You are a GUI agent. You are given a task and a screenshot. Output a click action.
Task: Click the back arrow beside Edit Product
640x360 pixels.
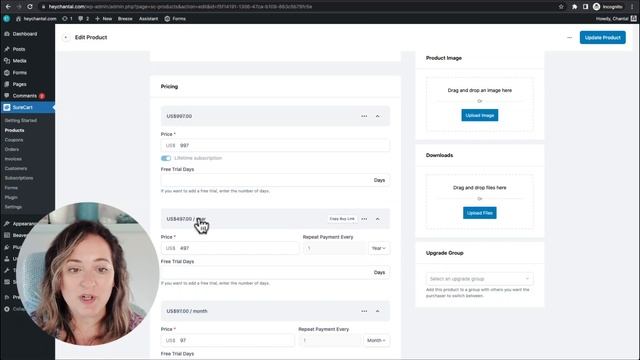pos(66,38)
